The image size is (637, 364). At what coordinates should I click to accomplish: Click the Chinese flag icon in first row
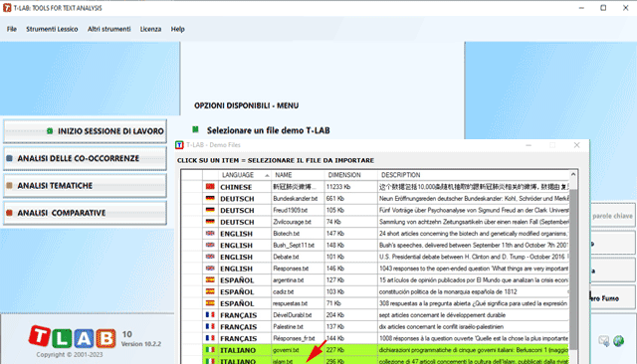coord(210,187)
